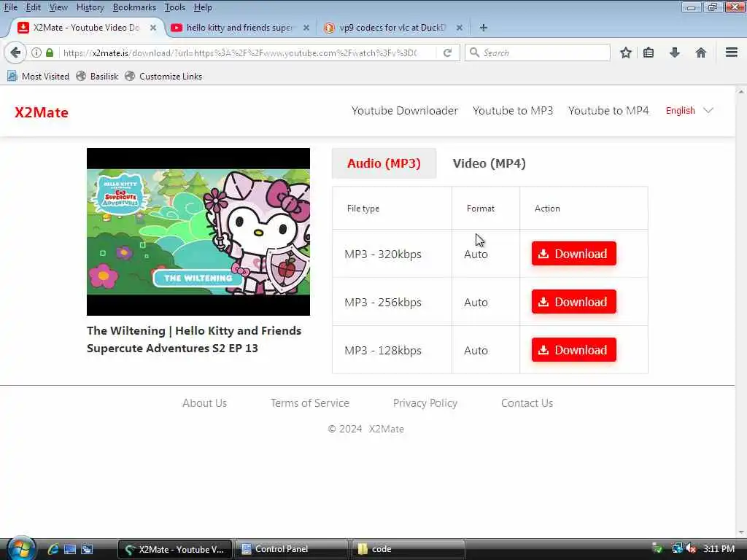Click the muted volume tray icon
This screenshot has width=747, height=560.
click(691, 548)
